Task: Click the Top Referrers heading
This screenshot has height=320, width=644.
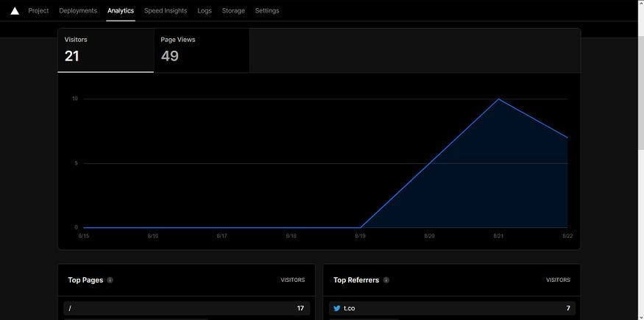Action: (x=356, y=280)
